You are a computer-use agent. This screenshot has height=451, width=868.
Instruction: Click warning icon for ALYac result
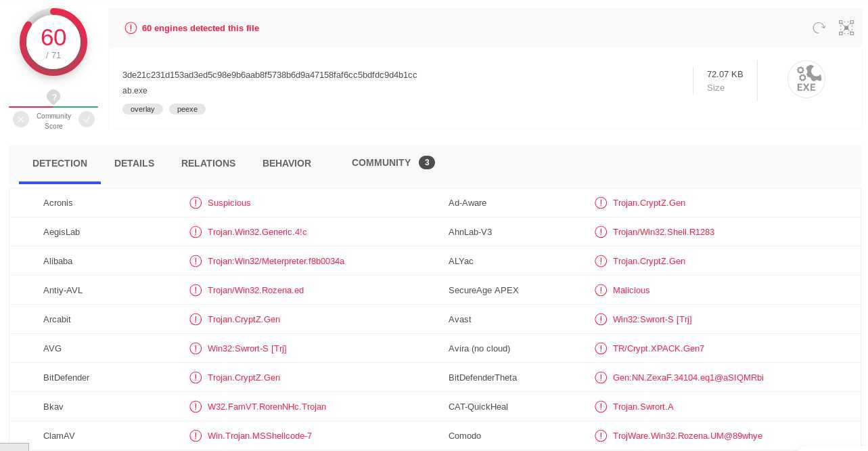(x=601, y=261)
